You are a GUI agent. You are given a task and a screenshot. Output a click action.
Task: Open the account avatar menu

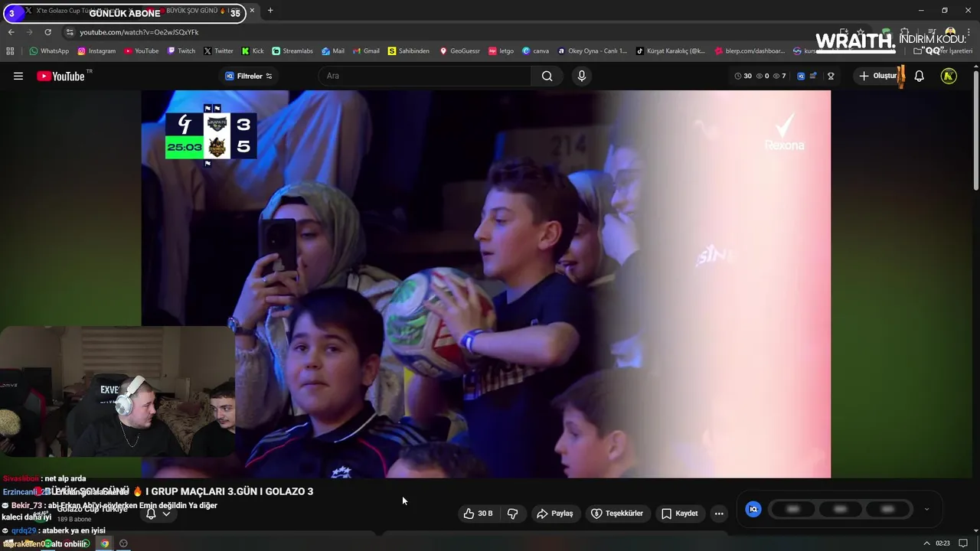(949, 76)
